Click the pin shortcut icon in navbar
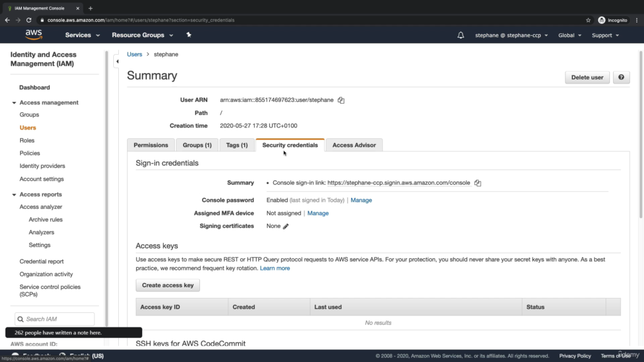Screen dimensions: 644x362 (x=188, y=35)
